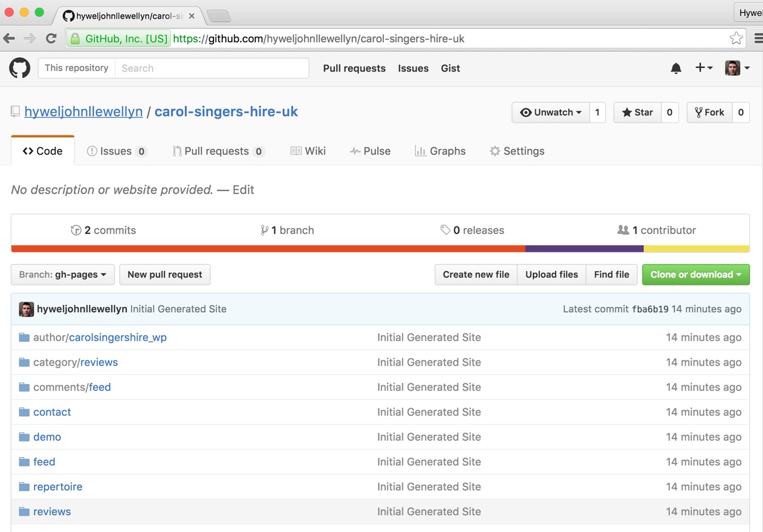Click the yellow language bar segment
This screenshot has width=763, height=532.
point(697,249)
